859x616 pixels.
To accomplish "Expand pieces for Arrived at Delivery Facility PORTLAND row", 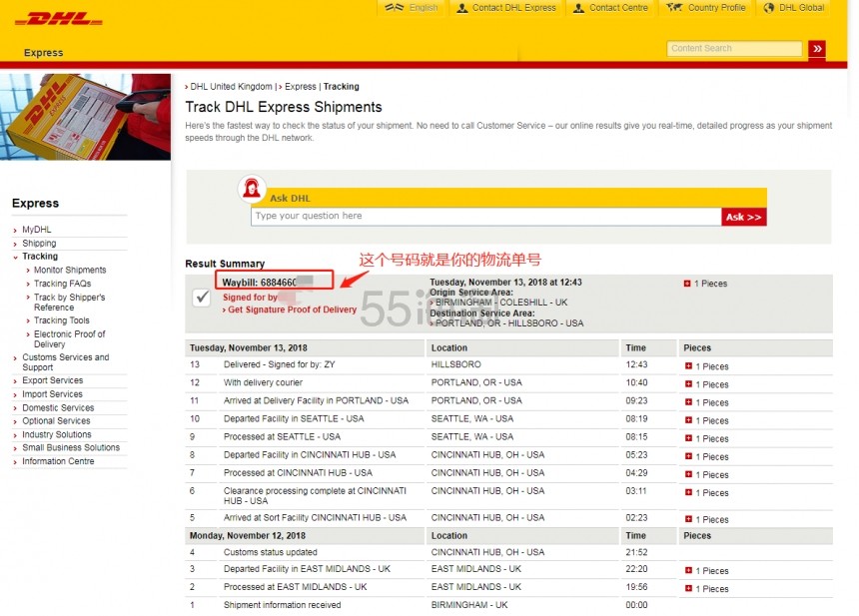I will (688, 402).
